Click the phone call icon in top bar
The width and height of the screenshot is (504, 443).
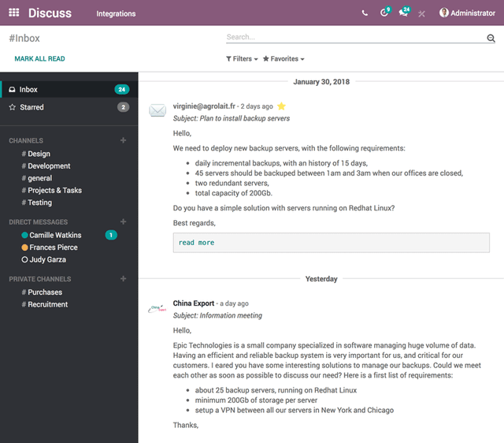point(365,13)
